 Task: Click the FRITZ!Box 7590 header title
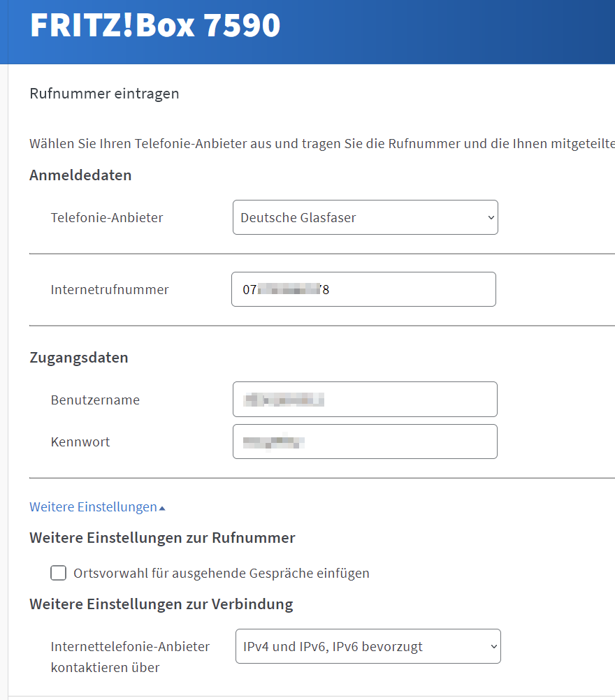click(x=155, y=25)
